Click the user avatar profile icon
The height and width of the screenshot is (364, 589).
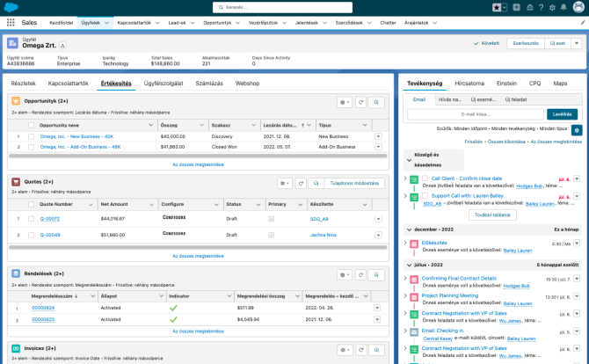pos(577,7)
